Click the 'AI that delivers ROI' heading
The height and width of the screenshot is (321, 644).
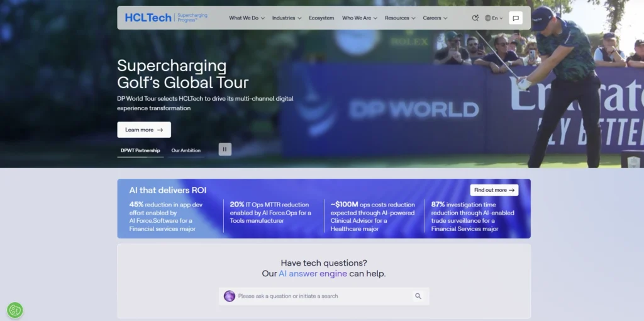(167, 190)
